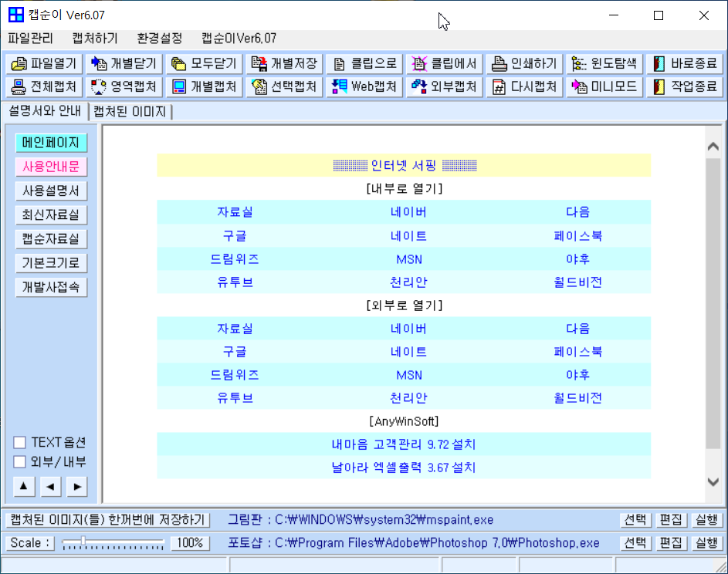Viewport: 728px width, 574px height.
Task: Click 내마음 고객관리 9.72 설치 link
Action: (x=404, y=444)
